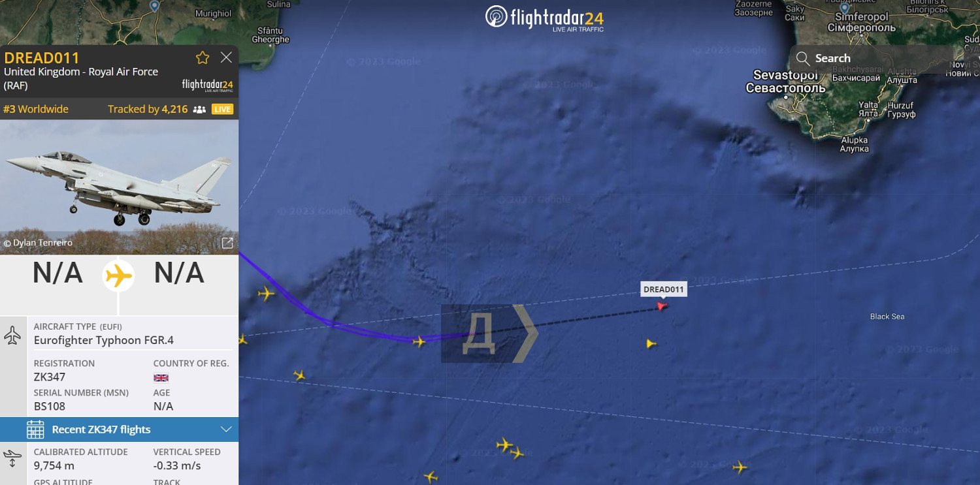Click the DREAD011 map label
The image size is (980, 485).
663,289
